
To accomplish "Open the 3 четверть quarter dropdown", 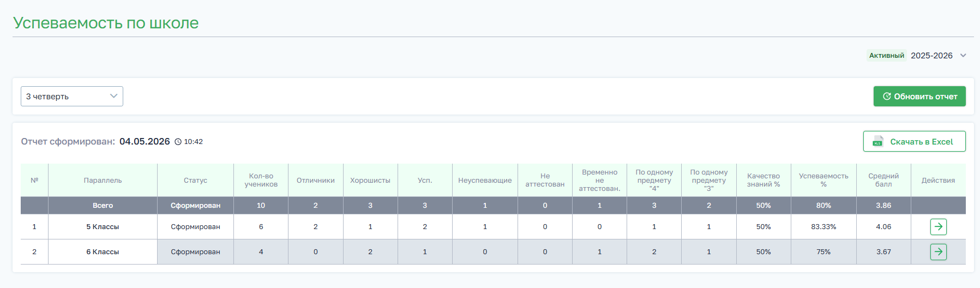I will pyautogui.click(x=72, y=96).
